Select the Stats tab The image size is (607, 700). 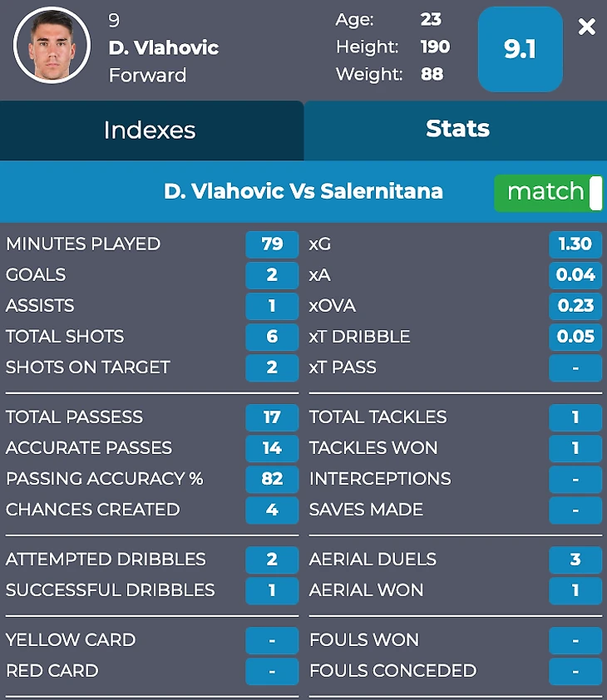pyautogui.click(x=456, y=129)
